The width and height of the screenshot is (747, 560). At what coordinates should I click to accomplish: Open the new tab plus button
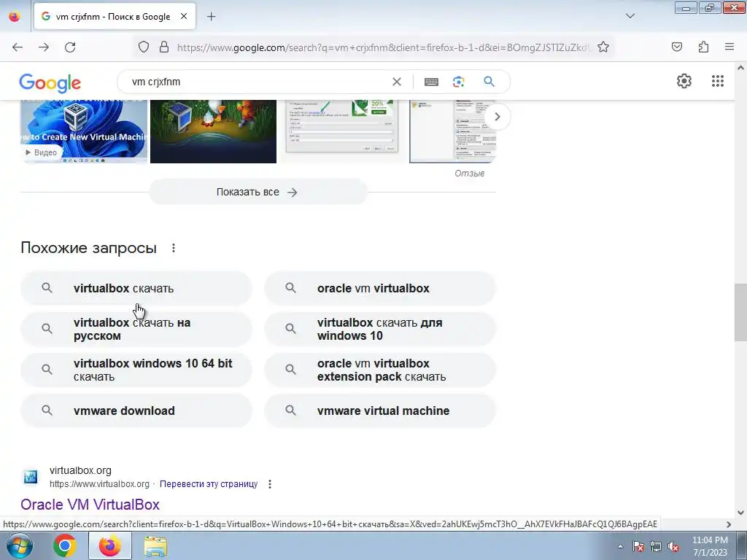coord(211,17)
